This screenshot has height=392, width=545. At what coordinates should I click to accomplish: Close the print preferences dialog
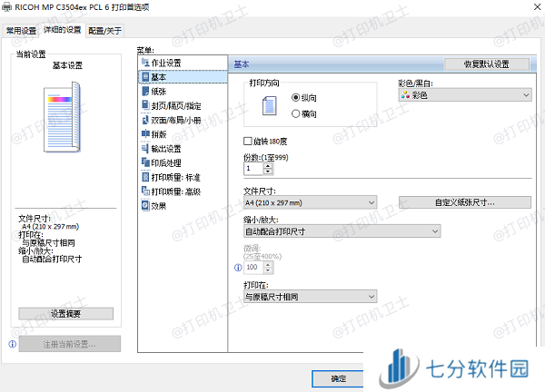coord(537,7)
